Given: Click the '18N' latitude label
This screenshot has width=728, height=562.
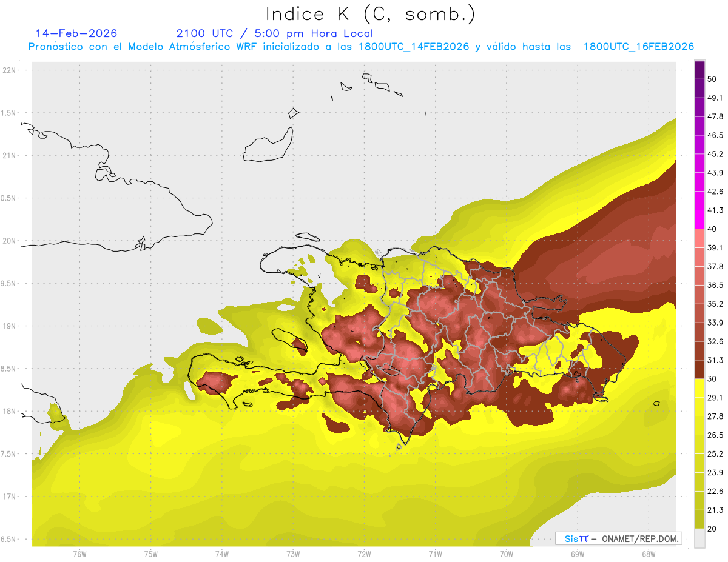Looking at the screenshot, I should [x=10, y=411].
